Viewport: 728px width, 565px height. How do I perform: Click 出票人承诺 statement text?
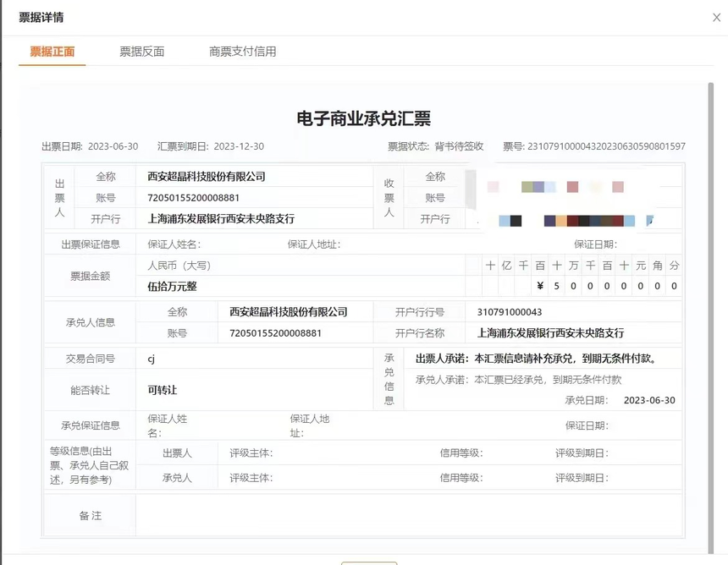coord(536,359)
